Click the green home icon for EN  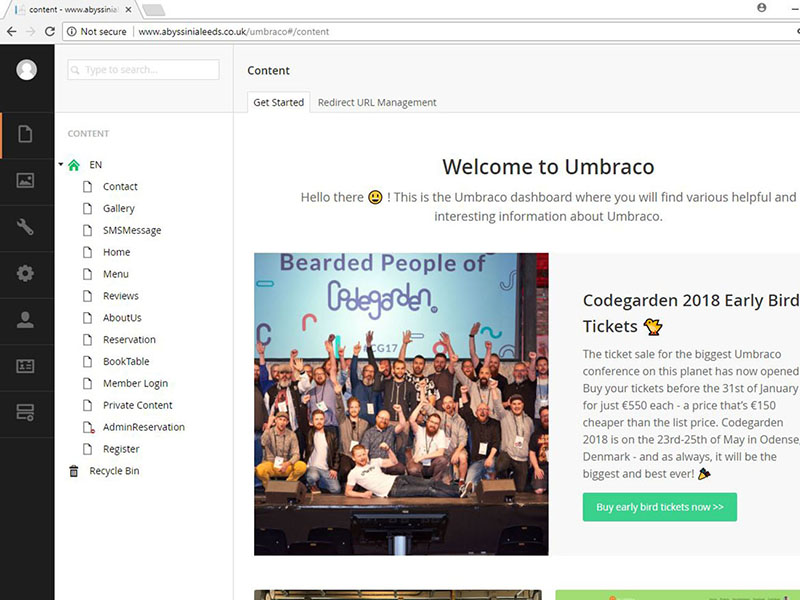74,165
